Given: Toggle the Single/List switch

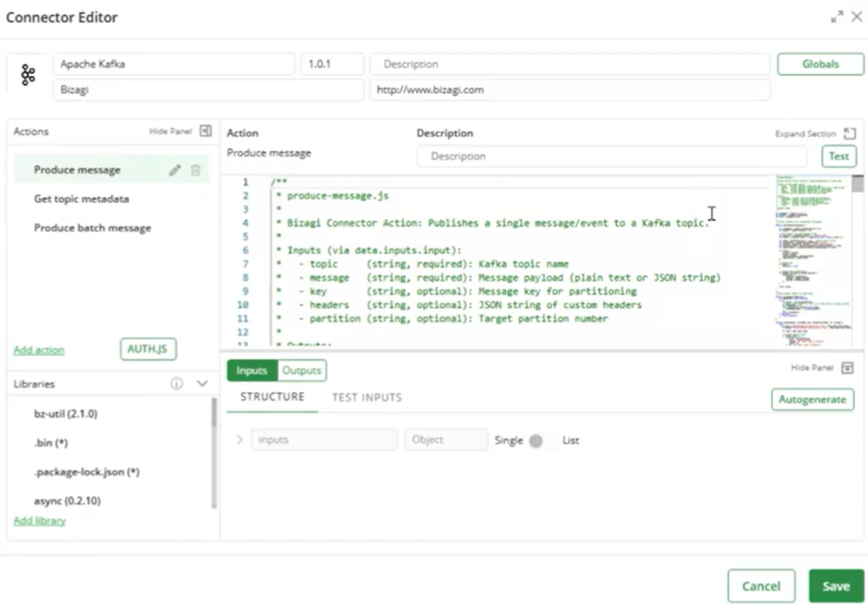Looking at the screenshot, I should tap(542, 440).
